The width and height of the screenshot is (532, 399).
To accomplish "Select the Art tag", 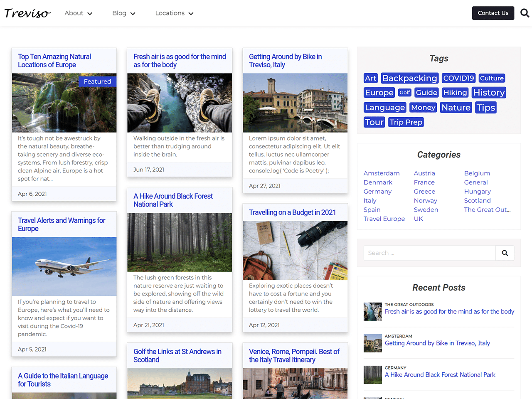I will coord(370,78).
